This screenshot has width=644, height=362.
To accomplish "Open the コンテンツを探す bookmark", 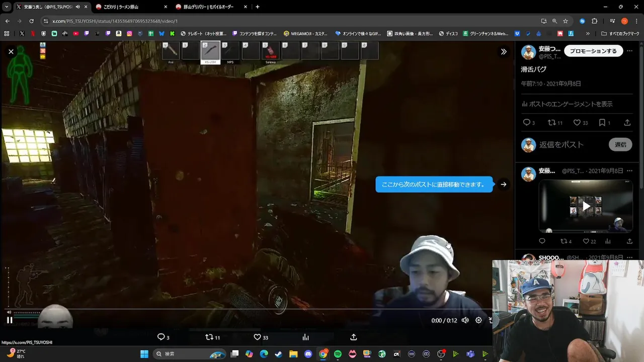I will click(x=255, y=34).
